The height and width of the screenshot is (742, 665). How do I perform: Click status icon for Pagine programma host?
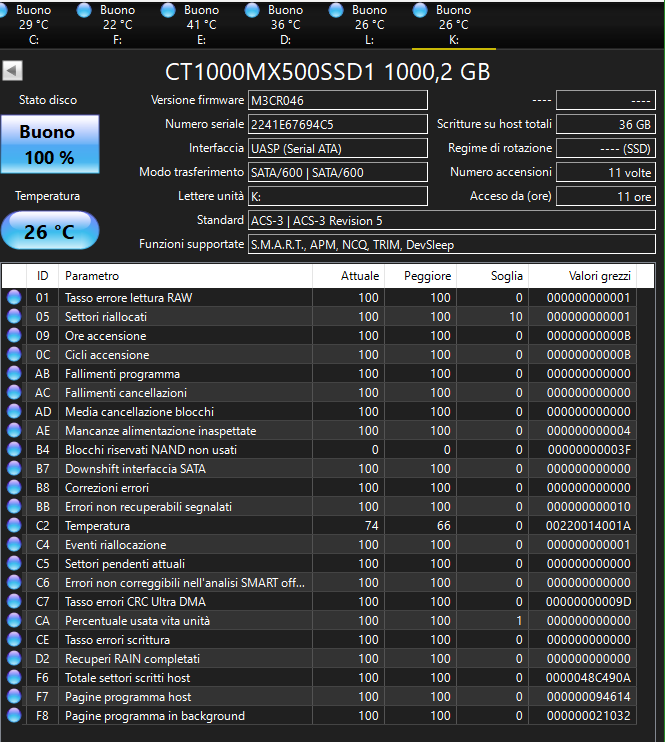(14, 697)
